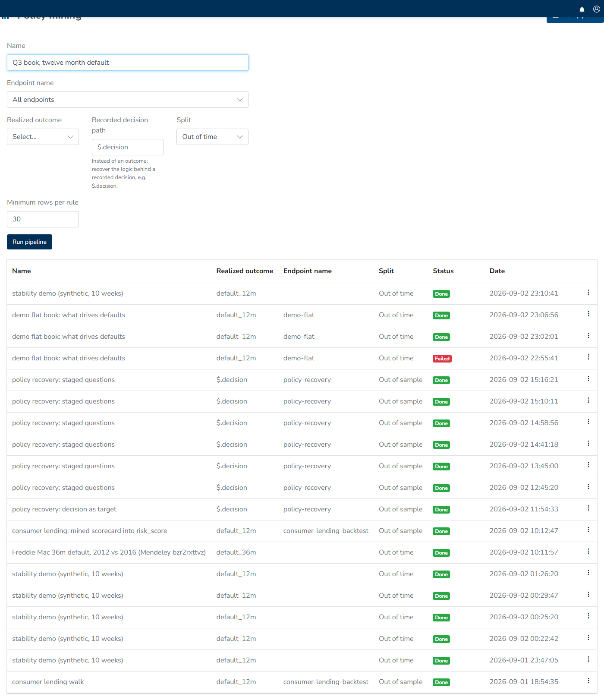Click the Name column header
604x700 pixels.
point(22,271)
